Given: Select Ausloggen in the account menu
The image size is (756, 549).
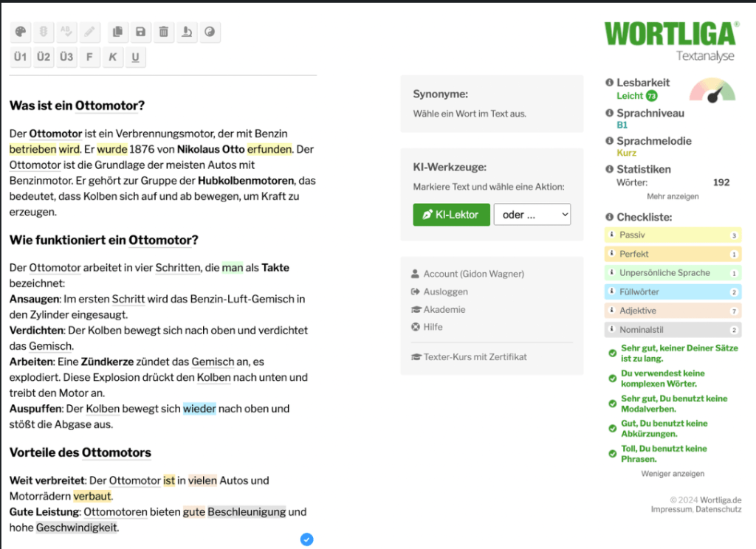Looking at the screenshot, I should pyautogui.click(x=445, y=291).
